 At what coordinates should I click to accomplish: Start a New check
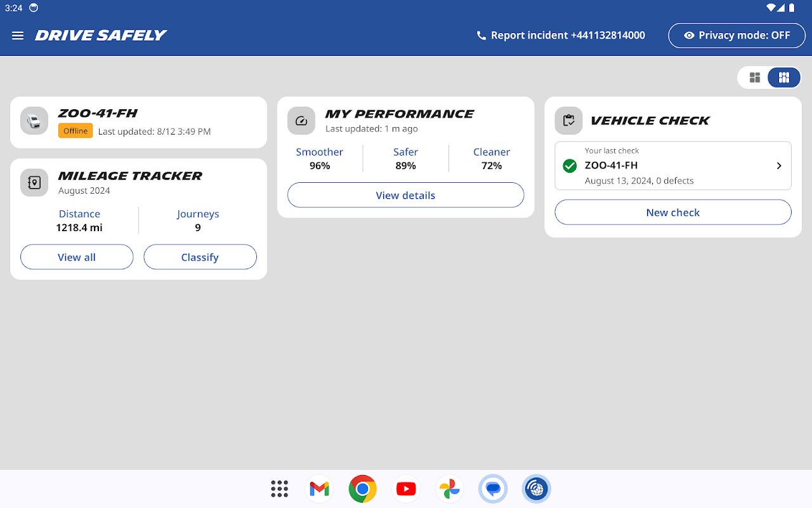673,212
